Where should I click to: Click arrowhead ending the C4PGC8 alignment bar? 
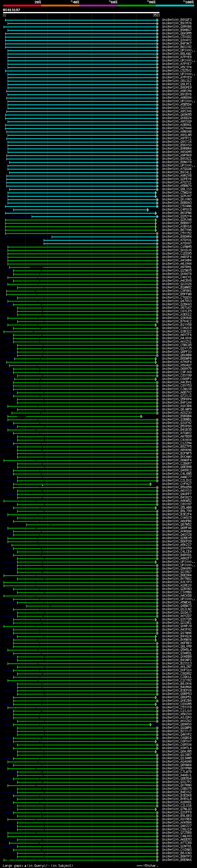point(148,210)
